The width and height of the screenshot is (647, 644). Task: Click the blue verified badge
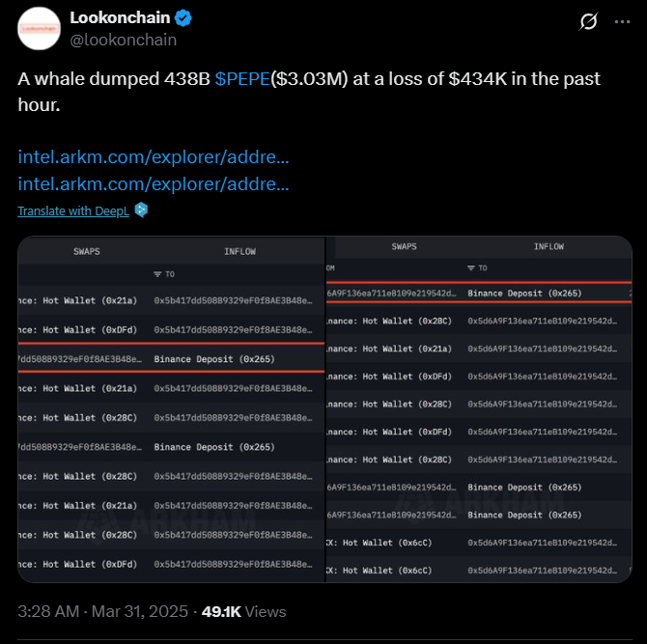coord(183,18)
